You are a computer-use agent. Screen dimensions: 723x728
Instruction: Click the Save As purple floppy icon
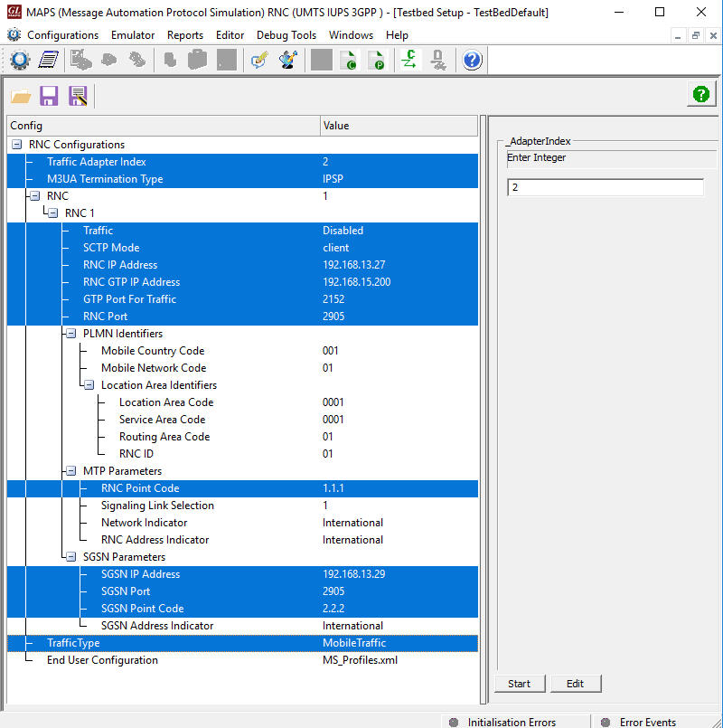pyautogui.click(x=76, y=95)
